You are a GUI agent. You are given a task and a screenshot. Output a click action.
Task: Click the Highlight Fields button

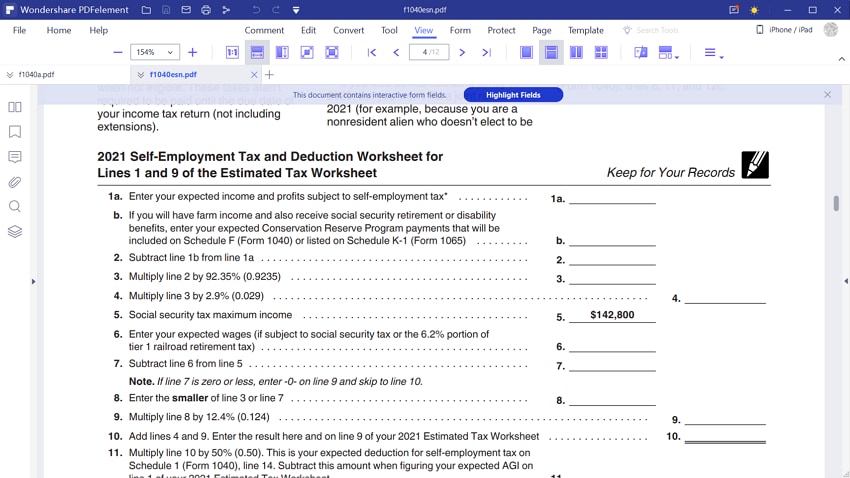[x=513, y=95]
